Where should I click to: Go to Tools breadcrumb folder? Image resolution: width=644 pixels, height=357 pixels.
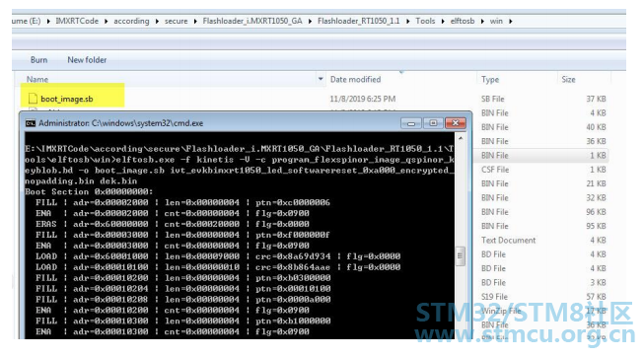pos(425,21)
